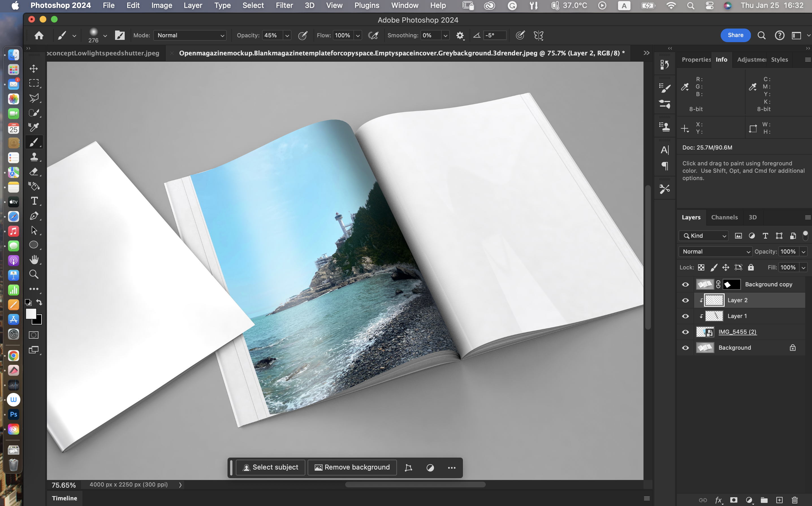Click the foreground color swatch

click(31, 313)
